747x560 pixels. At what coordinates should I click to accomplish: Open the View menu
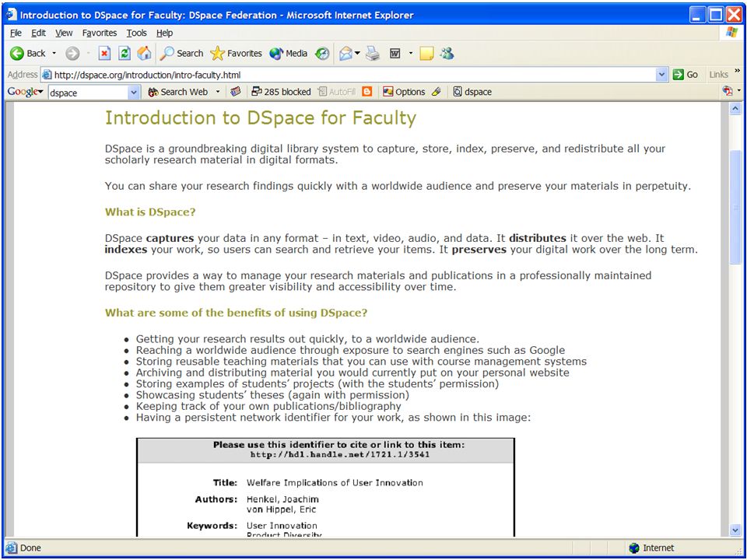point(64,33)
